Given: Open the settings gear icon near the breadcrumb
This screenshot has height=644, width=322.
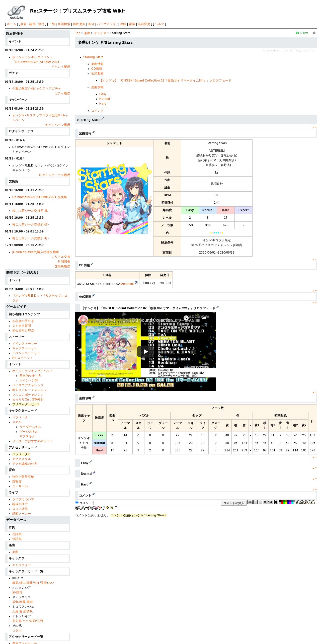Looking at the screenshot, I should (x=314, y=33).
